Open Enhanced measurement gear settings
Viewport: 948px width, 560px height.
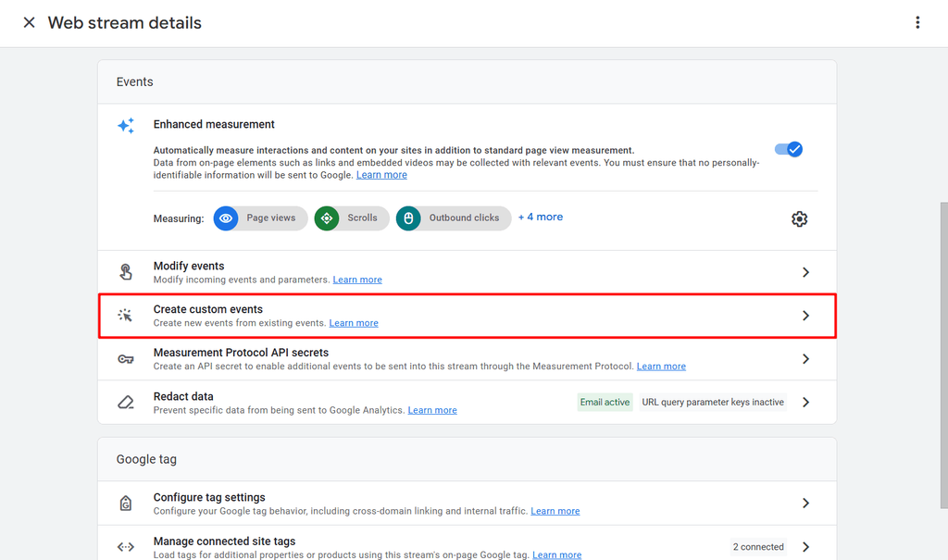[799, 219]
